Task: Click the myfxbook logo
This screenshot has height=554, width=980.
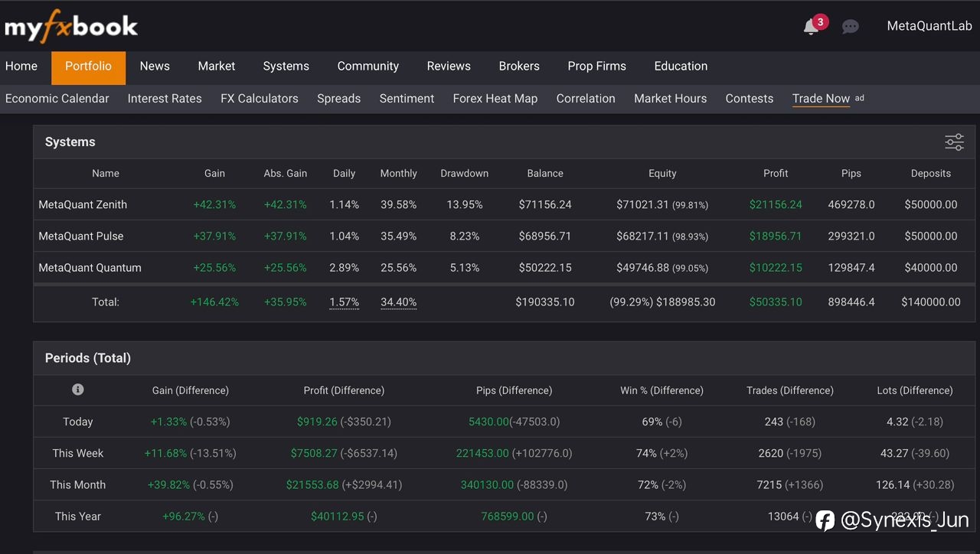Action: click(71, 27)
